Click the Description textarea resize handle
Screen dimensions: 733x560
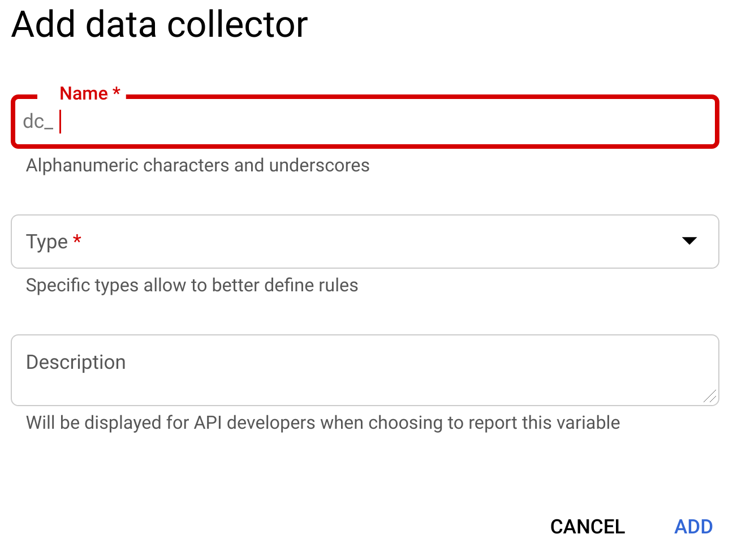click(x=712, y=398)
